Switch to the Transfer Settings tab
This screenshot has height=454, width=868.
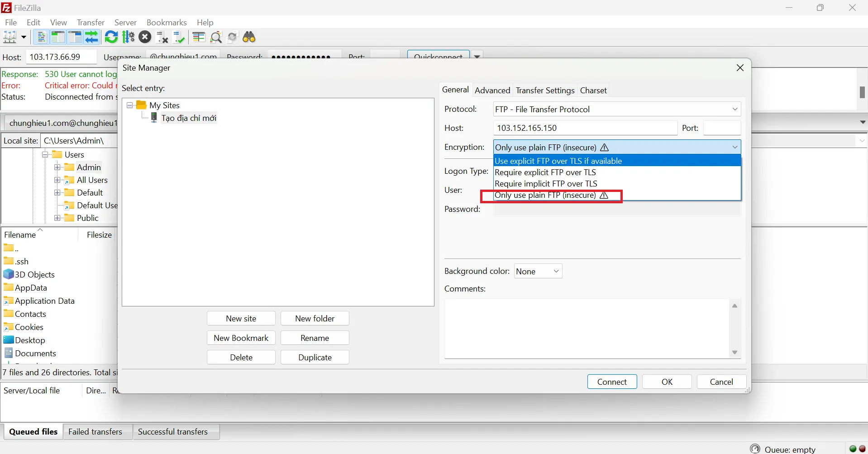click(545, 90)
